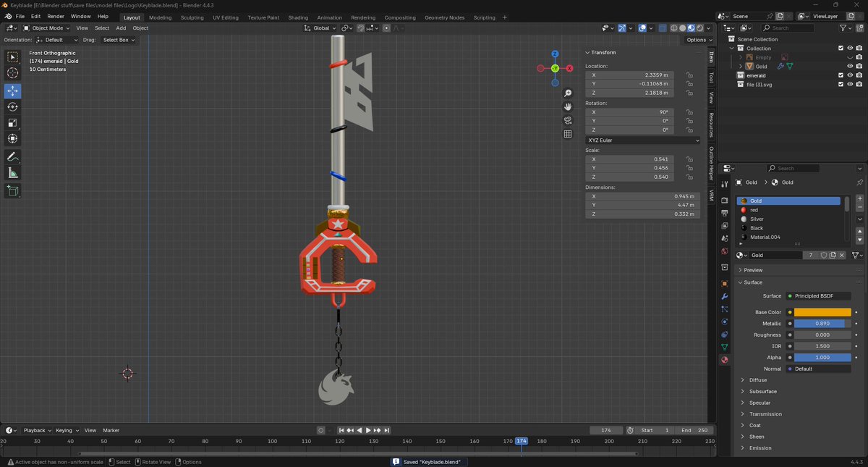Open XYZ Euler rotation mode dropdown
The image size is (868, 467).
(x=642, y=140)
